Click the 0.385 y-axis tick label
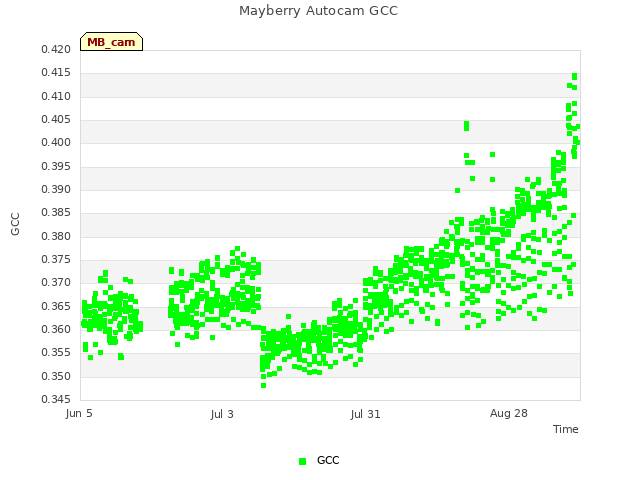The height and width of the screenshot is (480, 640). 56,213
